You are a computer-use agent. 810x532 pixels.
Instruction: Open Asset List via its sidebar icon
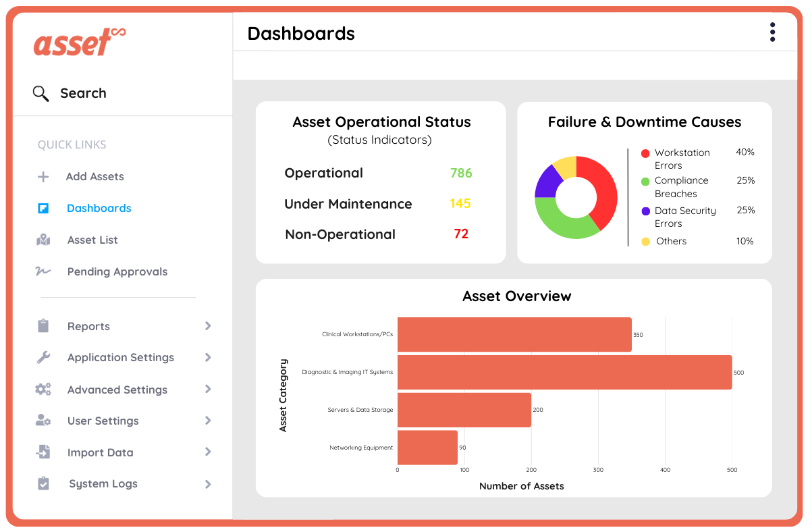(x=43, y=240)
